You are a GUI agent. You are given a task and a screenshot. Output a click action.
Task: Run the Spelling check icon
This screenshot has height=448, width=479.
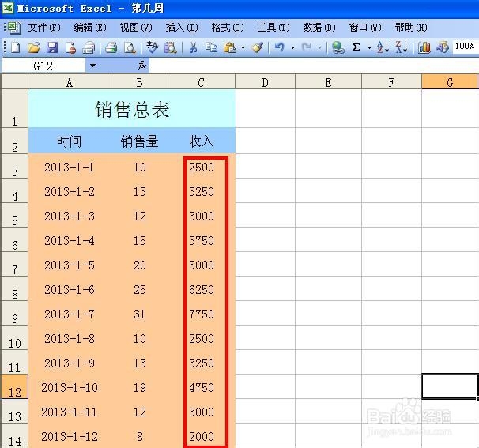point(152,47)
